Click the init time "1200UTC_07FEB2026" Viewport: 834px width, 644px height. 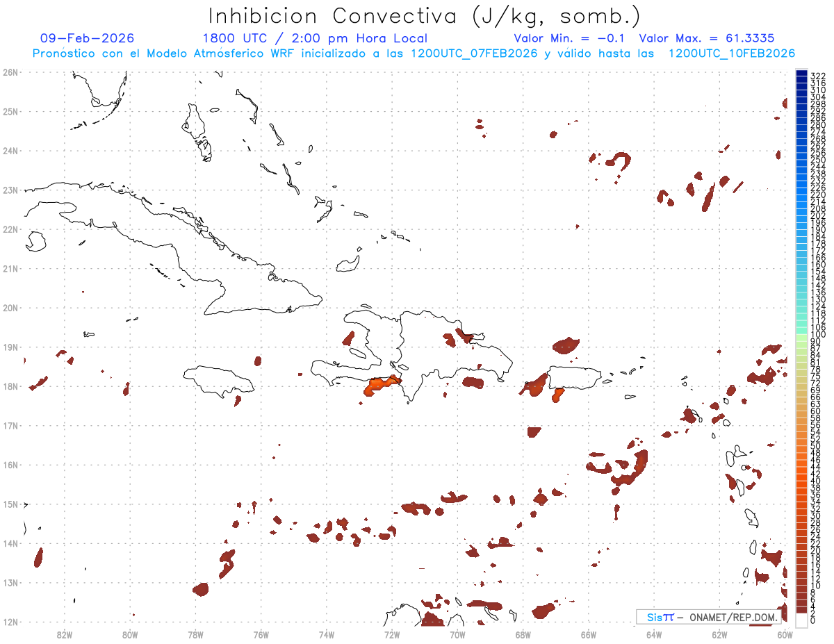click(x=474, y=53)
